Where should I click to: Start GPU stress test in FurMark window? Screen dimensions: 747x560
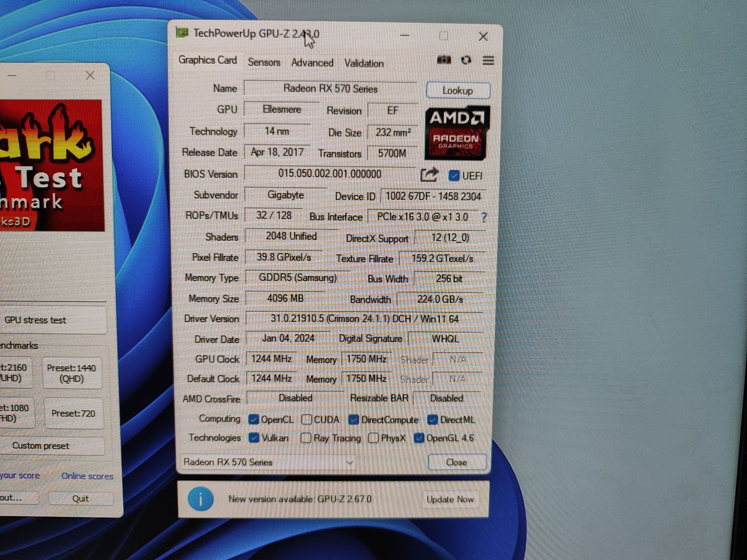53,320
